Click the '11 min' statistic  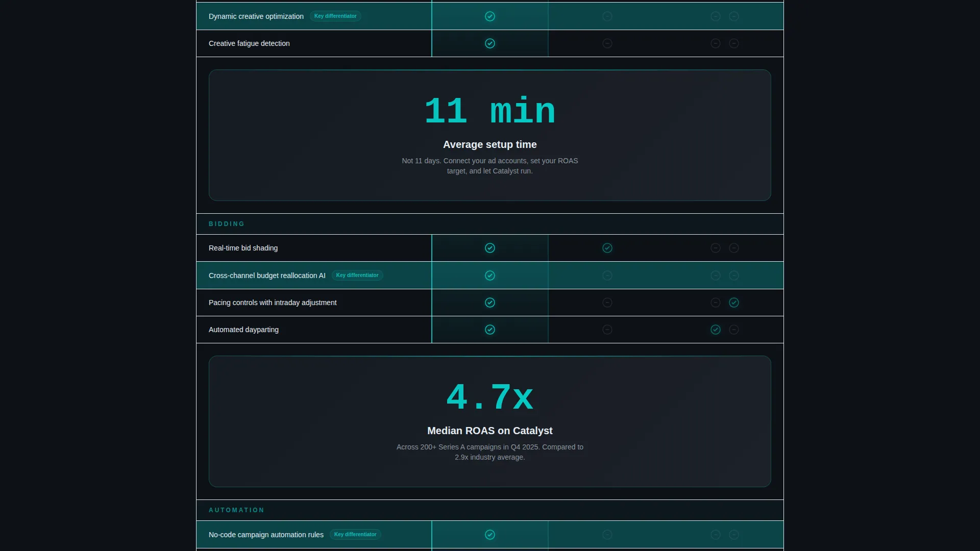(490, 111)
